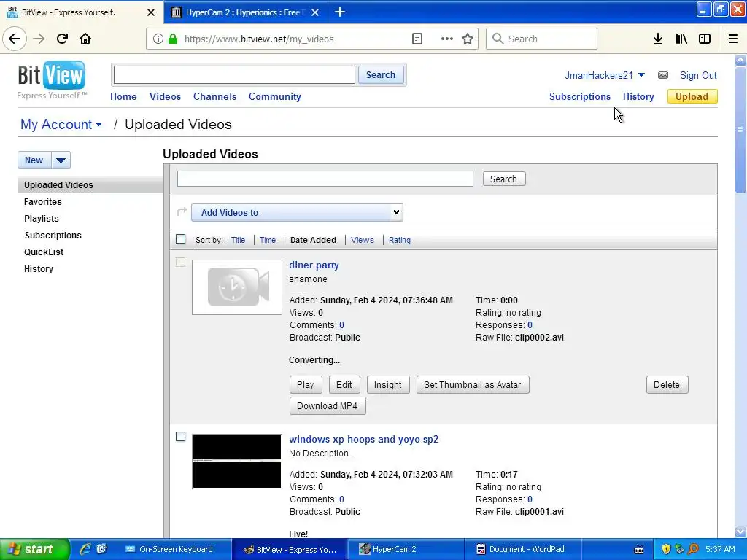Open a new browser tab with plus icon
Viewport: 747px width, 560px height.
click(340, 12)
